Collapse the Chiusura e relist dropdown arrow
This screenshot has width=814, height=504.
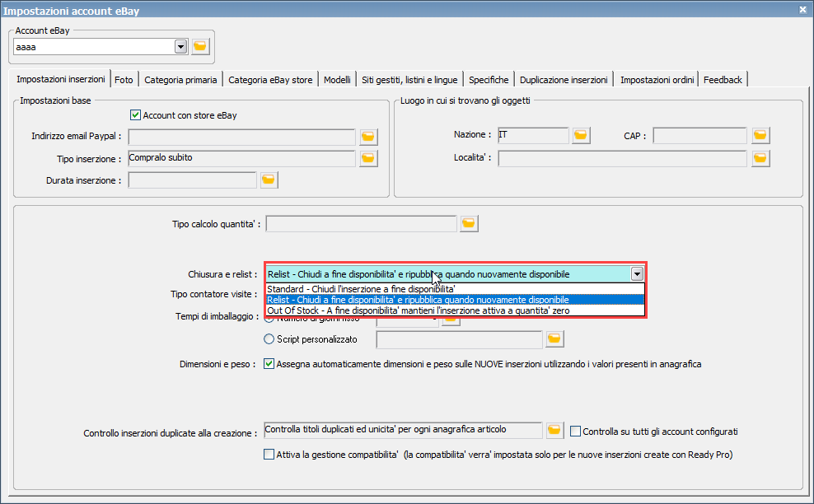pos(637,273)
